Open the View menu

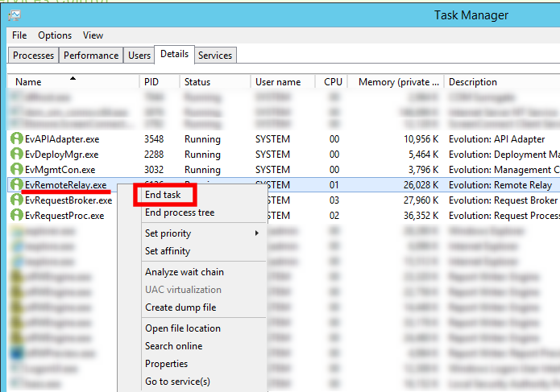[93, 35]
